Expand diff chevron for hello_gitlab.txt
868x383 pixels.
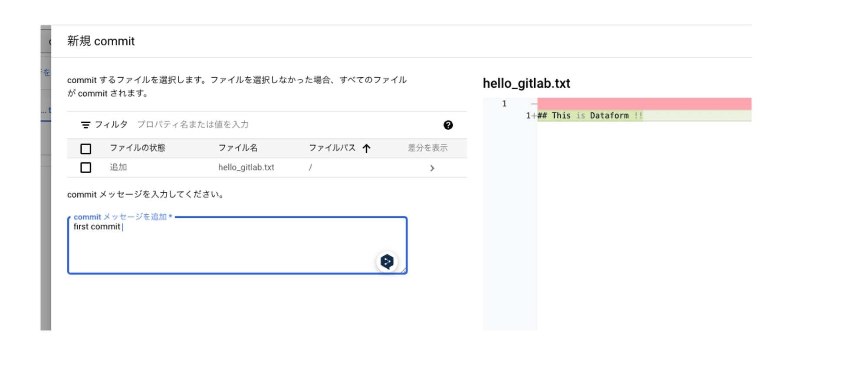pos(432,168)
